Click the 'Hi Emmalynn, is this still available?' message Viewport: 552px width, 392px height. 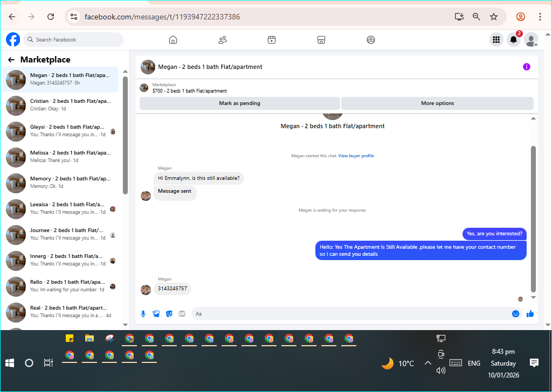198,178
